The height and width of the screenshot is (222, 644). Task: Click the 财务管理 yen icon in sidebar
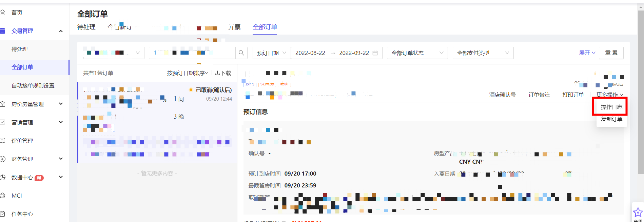(x=3, y=159)
